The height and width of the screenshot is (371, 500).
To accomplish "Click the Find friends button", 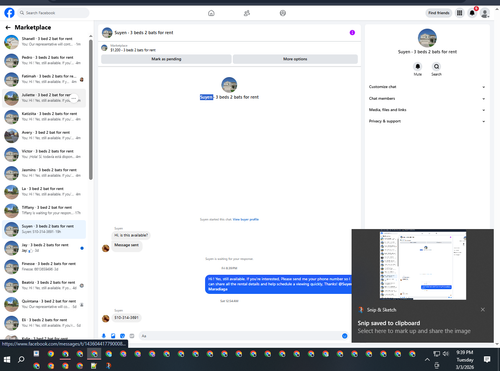I will [x=439, y=13].
